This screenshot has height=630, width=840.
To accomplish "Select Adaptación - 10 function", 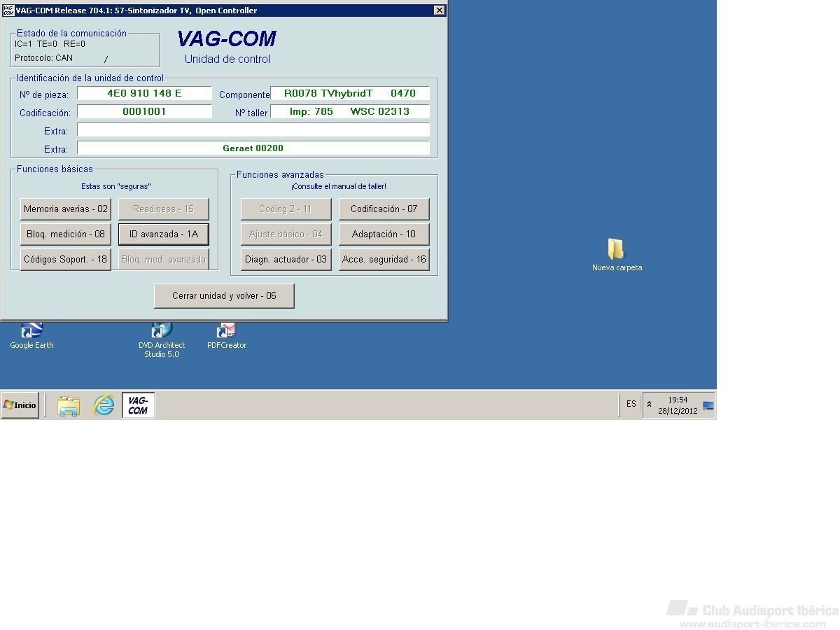I will pyautogui.click(x=384, y=234).
